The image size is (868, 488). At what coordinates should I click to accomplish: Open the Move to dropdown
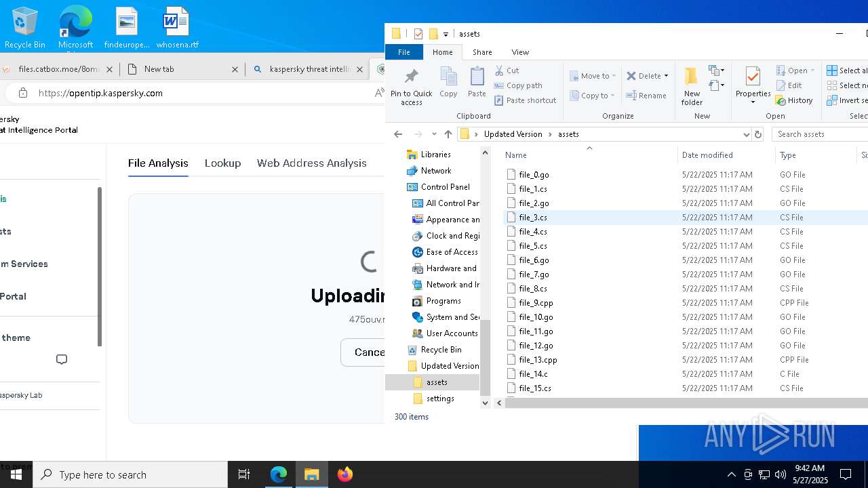point(593,76)
